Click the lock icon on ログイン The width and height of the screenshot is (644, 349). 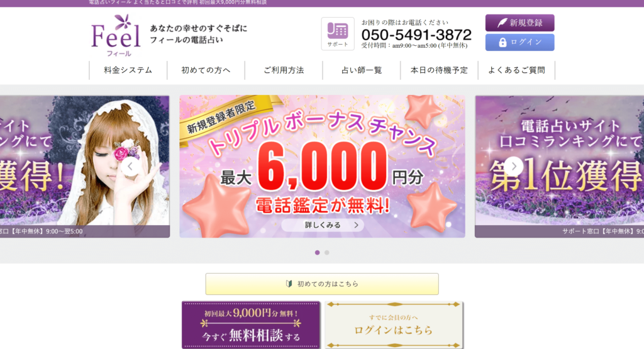[502, 42]
